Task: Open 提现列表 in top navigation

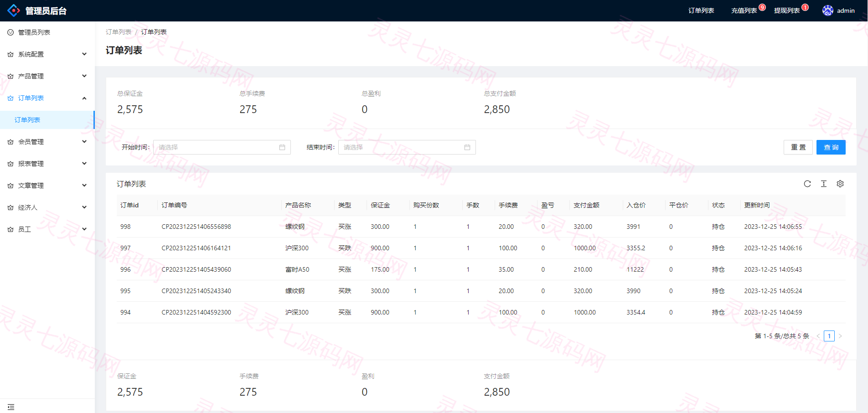Action: tap(787, 10)
